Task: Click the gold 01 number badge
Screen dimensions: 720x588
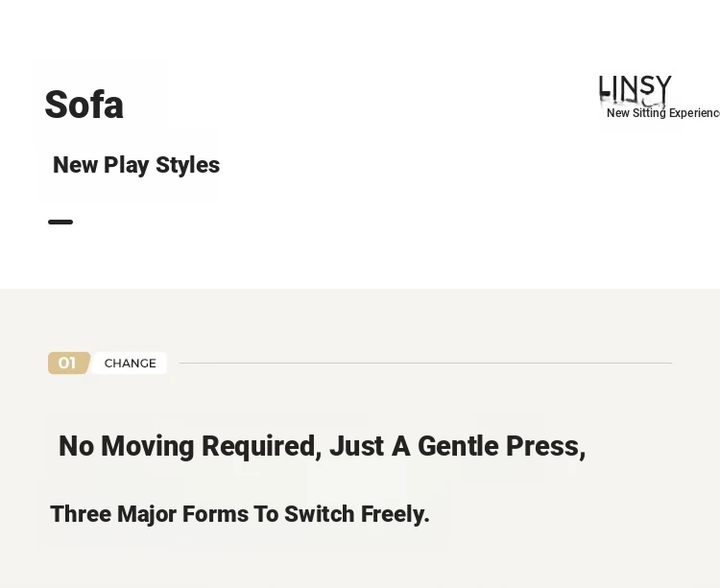Action: pyautogui.click(x=69, y=363)
